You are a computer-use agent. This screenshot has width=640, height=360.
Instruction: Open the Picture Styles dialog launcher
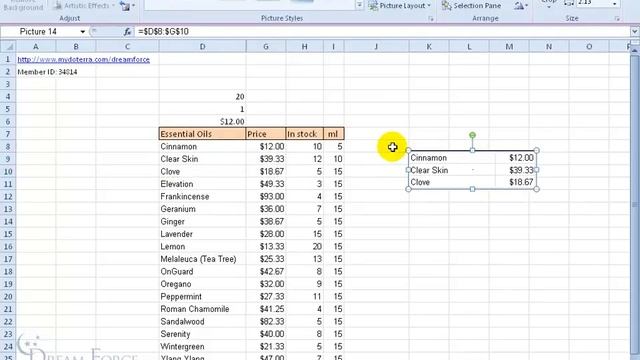[x=431, y=19]
